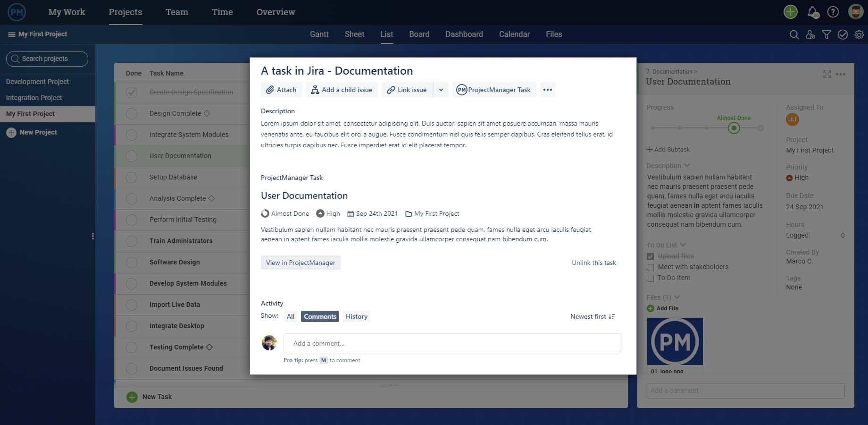Show History activity
The height and width of the screenshot is (425, 868).
coord(357,316)
